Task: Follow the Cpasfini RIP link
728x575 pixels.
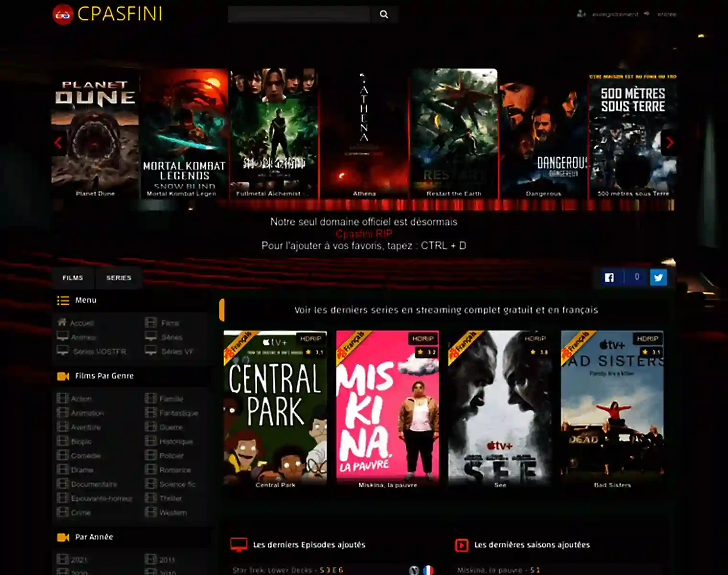Action: pos(364,234)
